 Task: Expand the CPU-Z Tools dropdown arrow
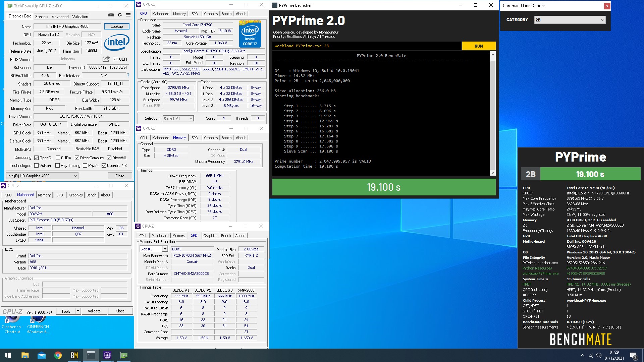(78, 311)
